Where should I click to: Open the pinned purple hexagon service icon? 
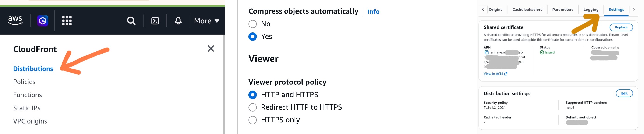coord(43,21)
